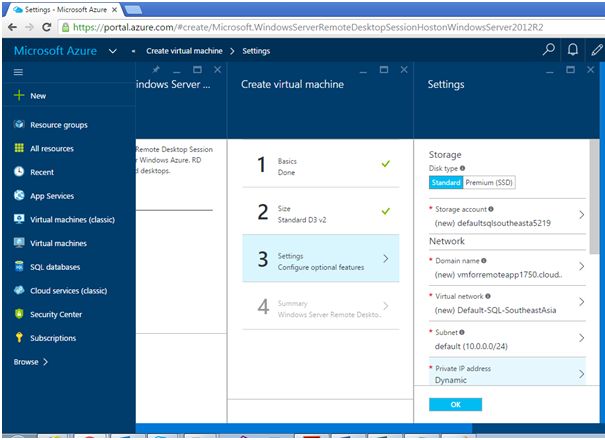This screenshot has width=605, height=440.
Task: Expand the Browse chevron in sidebar
Action: [46, 362]
